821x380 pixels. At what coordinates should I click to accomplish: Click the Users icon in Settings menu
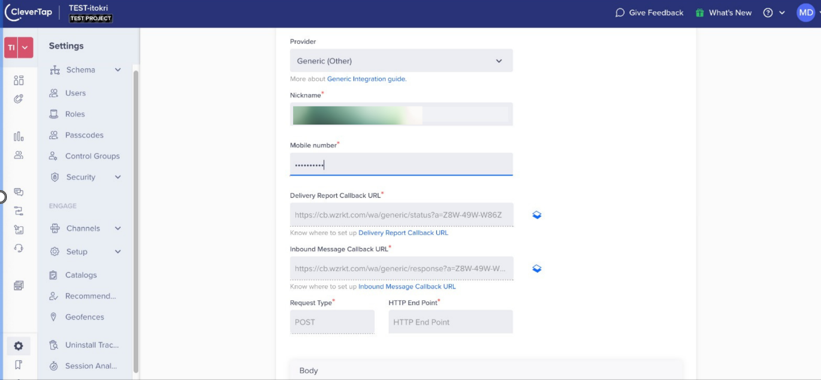point(53,93)
